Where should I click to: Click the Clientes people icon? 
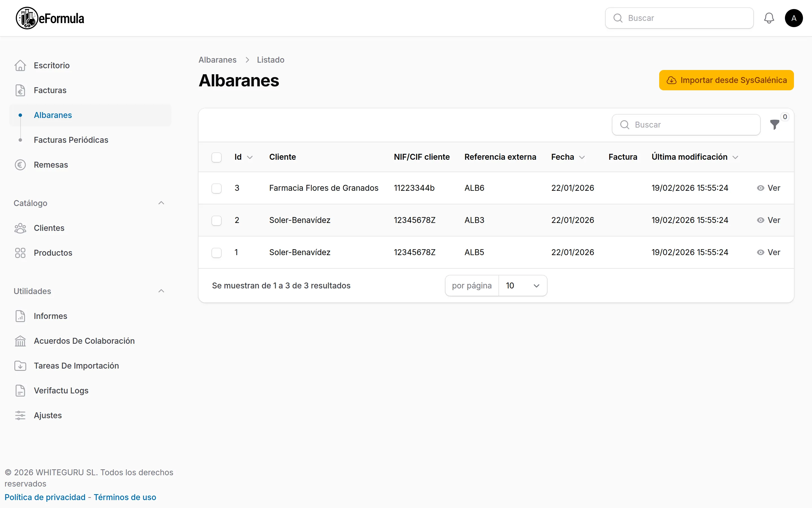tap(20, 228)
